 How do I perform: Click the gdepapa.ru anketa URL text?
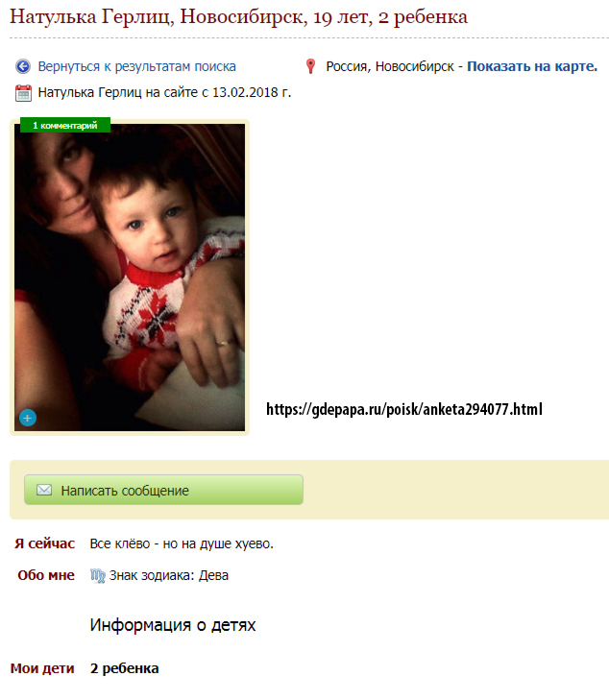(404, 409)
